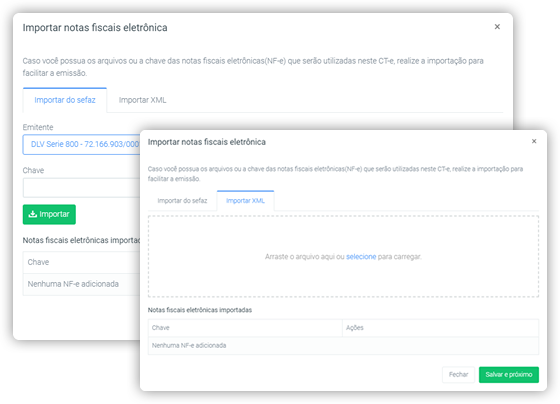Click the Nenhuma NF-e adicionada row in front table
560x404 pixels.
[x=343, y=345]
